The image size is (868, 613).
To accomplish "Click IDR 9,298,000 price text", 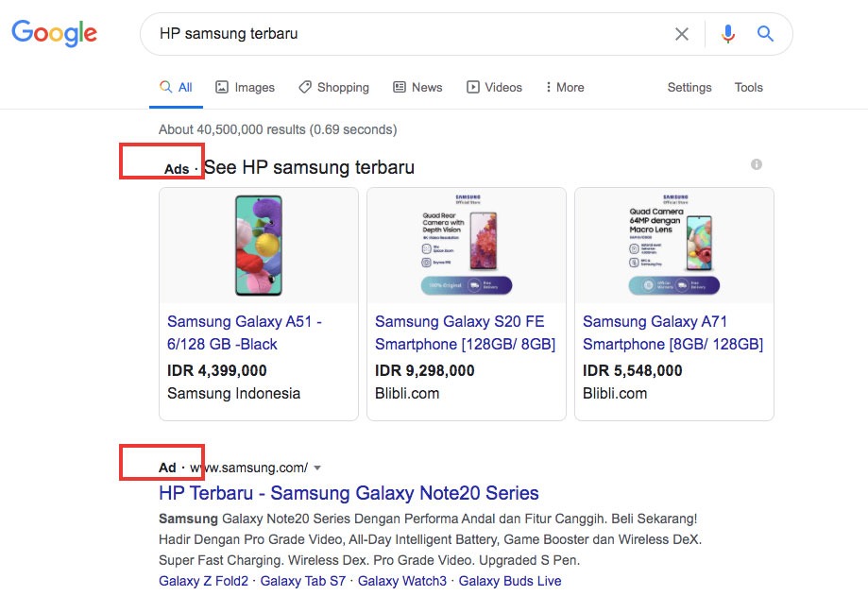I will tap(425, 370).
